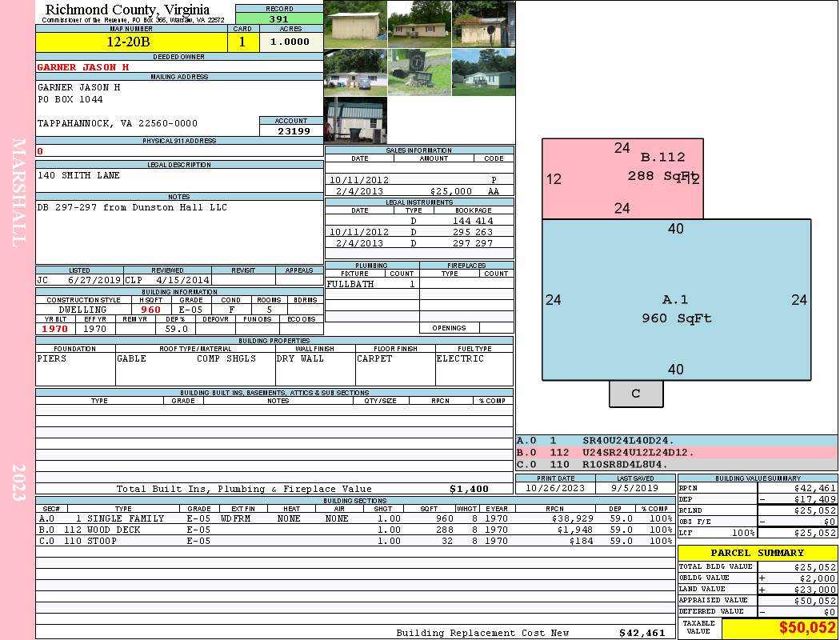Select pink sketch section B.112 288 SqFt

point(622,179)
